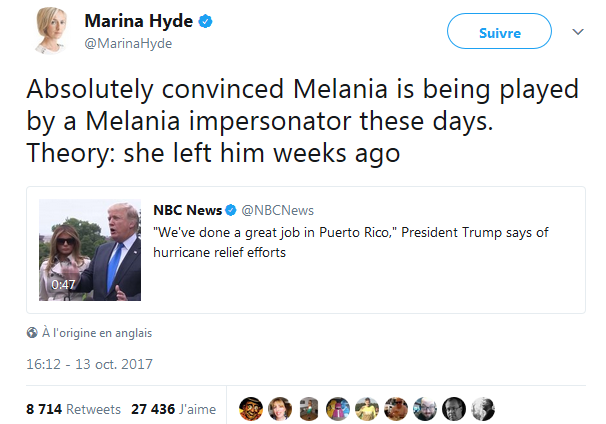This screenshot has height=424, width=606.
Task: Open the 16:12 - 13 oct. 2017 timestamp
Action: point(89,363)
